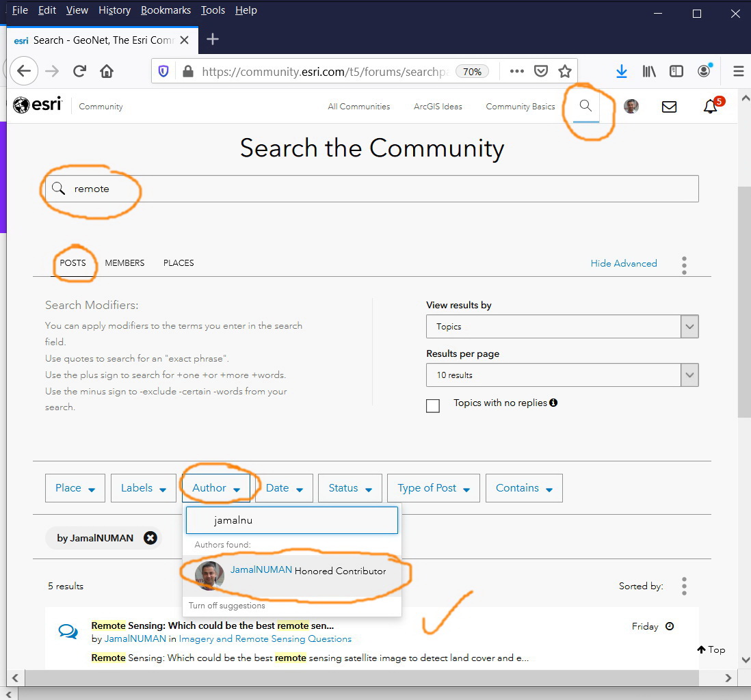Enable Topics with no replies
Viewport: 751px width, 700px height.
pos(433,405)
